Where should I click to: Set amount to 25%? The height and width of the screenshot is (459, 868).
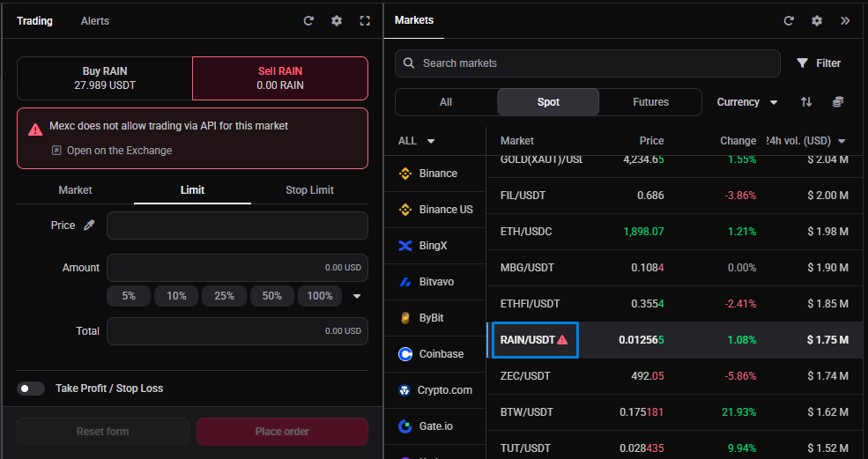(x=224, y=296)
